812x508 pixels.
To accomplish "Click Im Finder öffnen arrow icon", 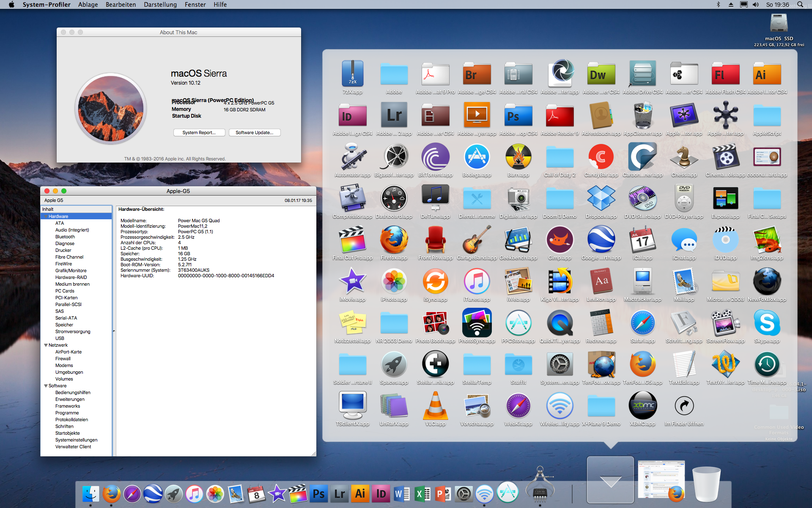I will coord(684,406).
